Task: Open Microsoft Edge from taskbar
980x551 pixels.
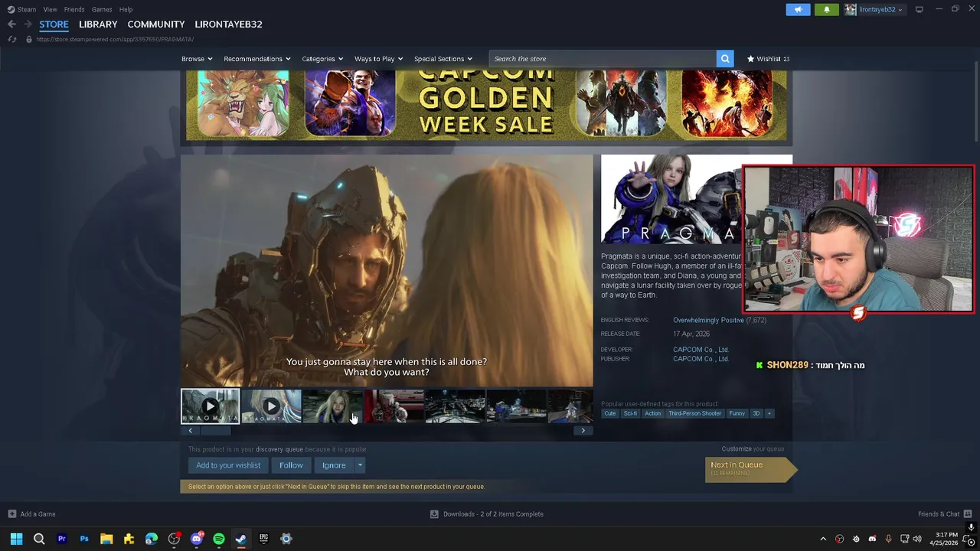Action: click(152, 539)
